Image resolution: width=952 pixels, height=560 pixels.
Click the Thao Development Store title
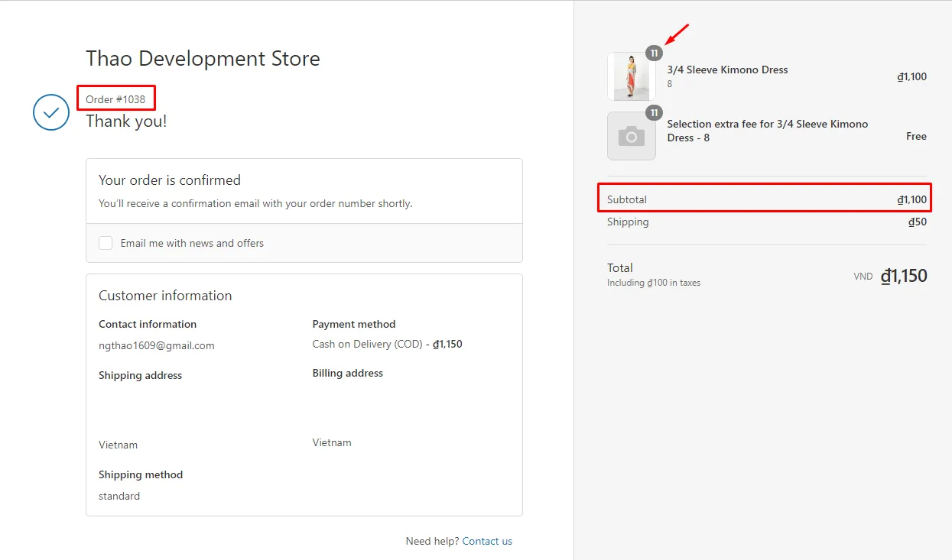203,59
